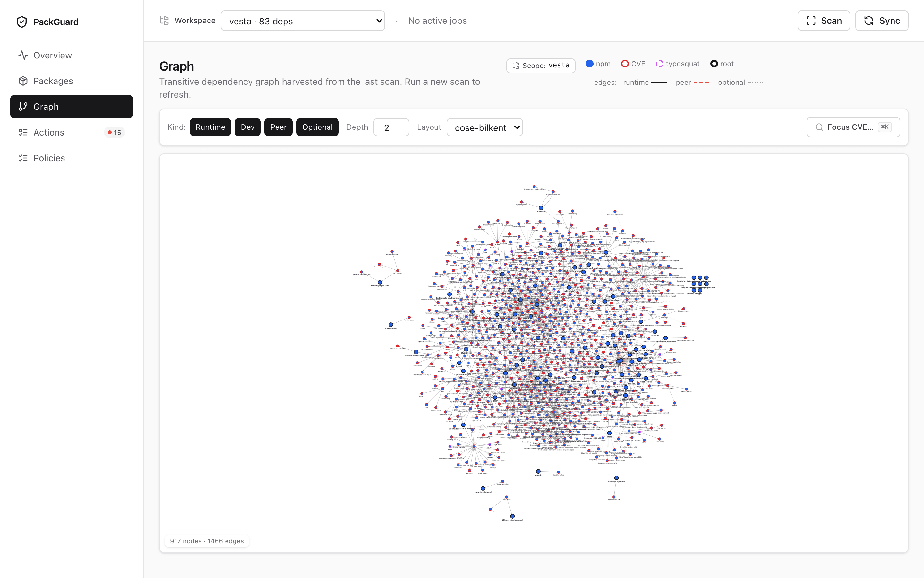The width and height of the screenshot is (924, 578).
Task: Select the copy-to-clipboard graph node
Action: [x=483, y=488]
